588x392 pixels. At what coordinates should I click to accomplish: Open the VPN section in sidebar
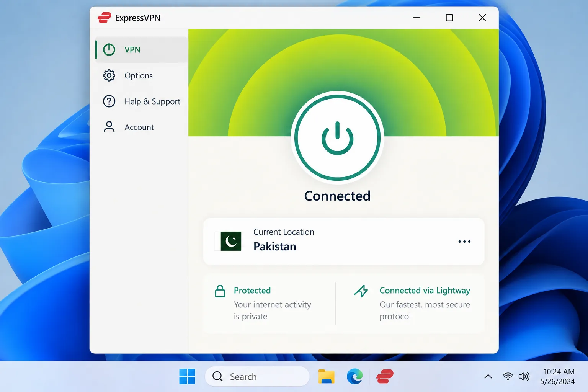(x=142, y=50)
